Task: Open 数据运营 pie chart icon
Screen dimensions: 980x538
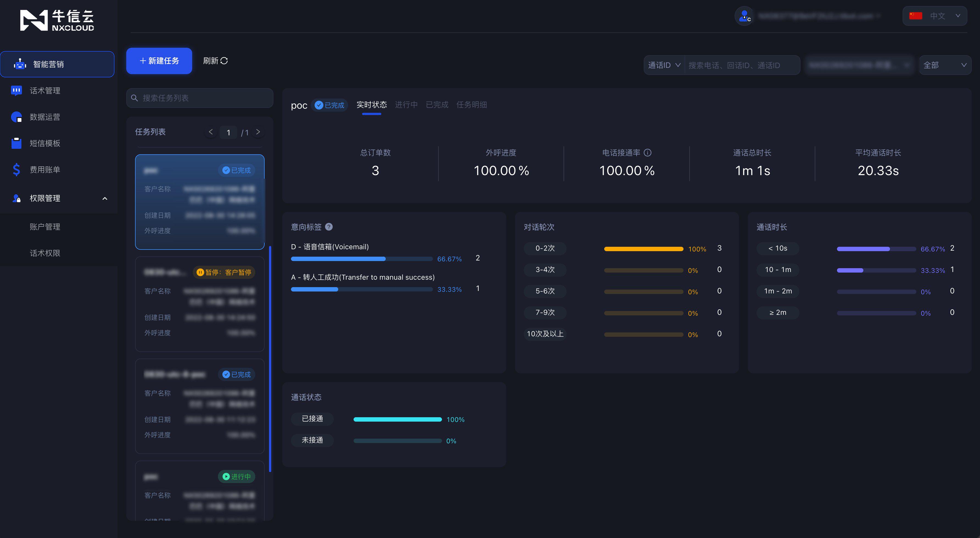Action: pyautogui.click(x=16, y=117)
